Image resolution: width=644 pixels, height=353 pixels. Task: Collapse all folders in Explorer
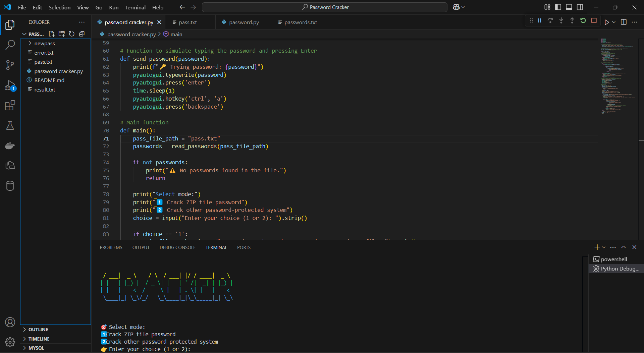[x=82, y=34]
